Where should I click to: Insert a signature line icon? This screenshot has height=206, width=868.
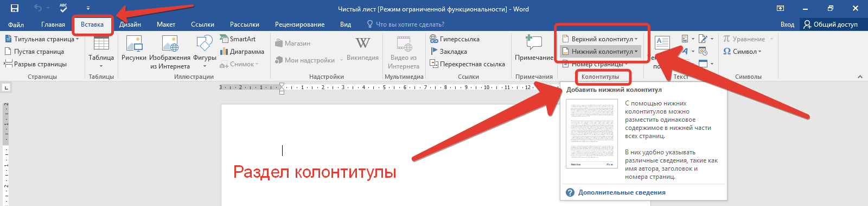(703, 39)
